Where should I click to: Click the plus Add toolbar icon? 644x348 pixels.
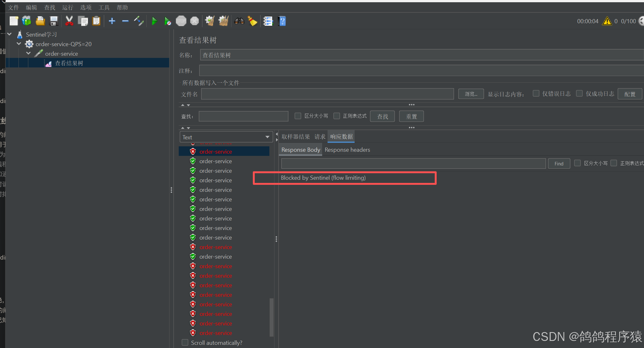(x=112, y=21)
